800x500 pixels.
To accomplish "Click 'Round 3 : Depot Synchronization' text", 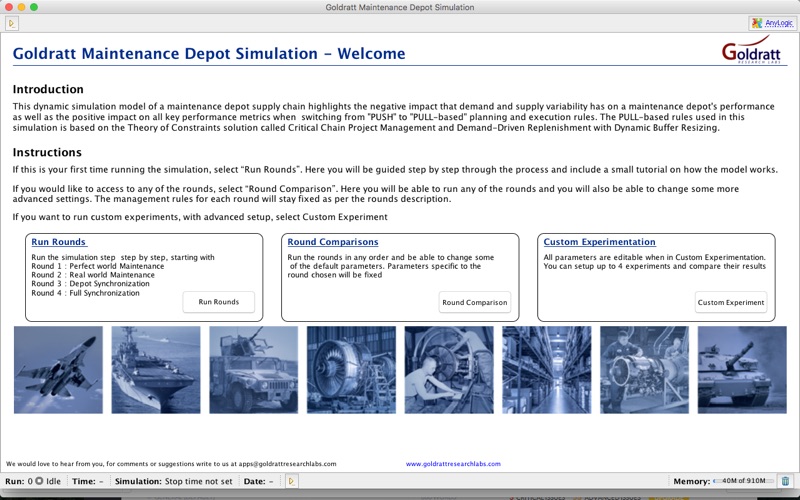I will tap(90, 284).
